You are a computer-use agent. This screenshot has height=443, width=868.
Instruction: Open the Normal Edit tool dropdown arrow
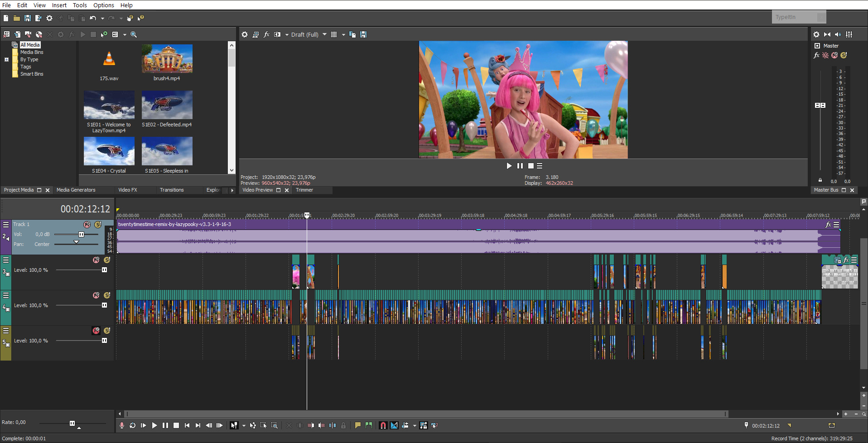coord(244,426)
